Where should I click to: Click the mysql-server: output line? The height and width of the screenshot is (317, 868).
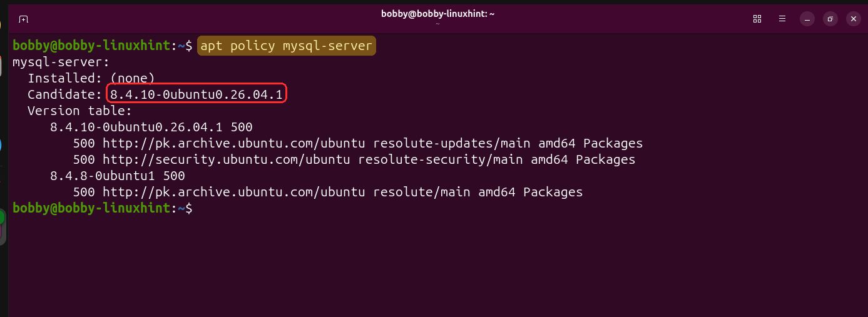[x=61, y=62]
